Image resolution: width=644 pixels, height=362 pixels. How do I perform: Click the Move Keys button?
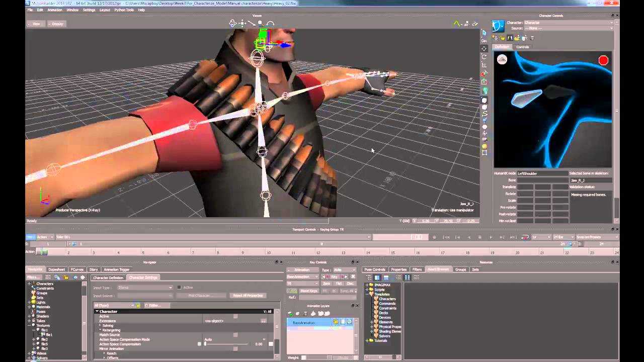click(x=309, y=291)
